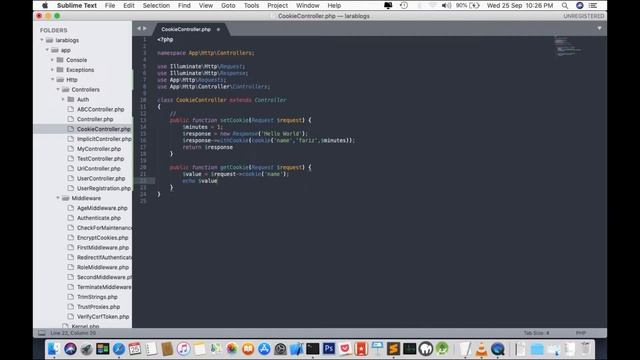This screenshot has height=360, width=640.
Task: Open UriController.php in sidebar
Action: click(x=99, y=168)
